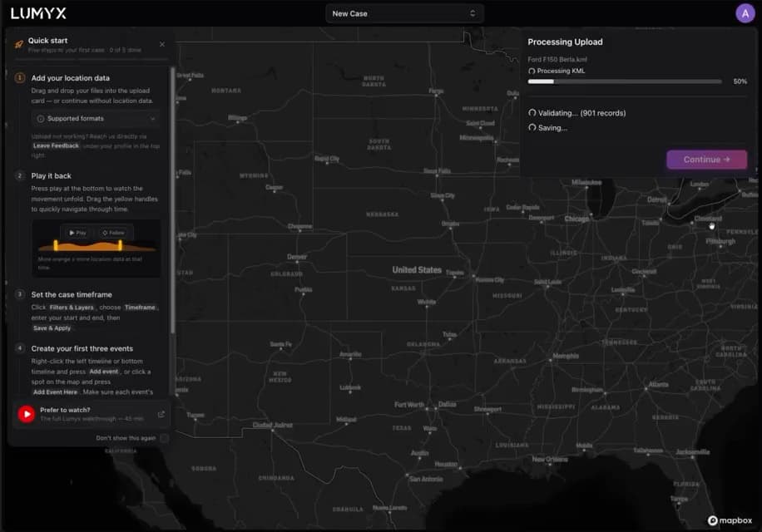Click the Play button in the tutorial preview

point(77,233)
